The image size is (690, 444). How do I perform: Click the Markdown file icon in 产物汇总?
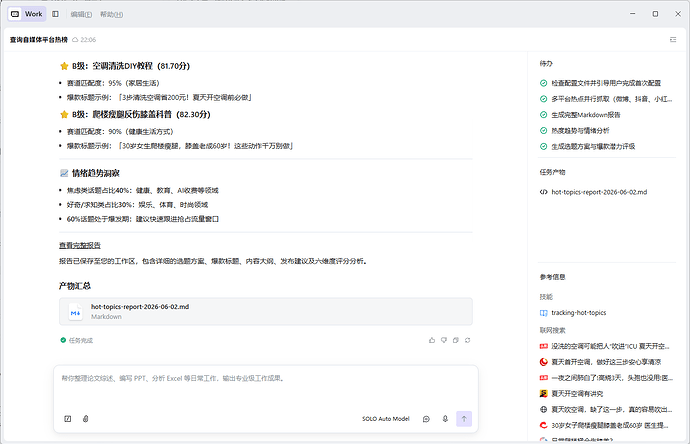[x=75, y=312]
